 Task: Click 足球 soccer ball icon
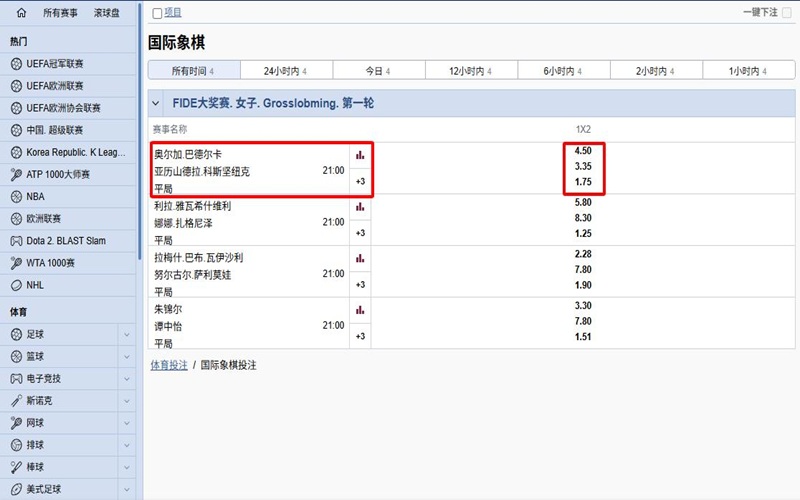[16, 334]
